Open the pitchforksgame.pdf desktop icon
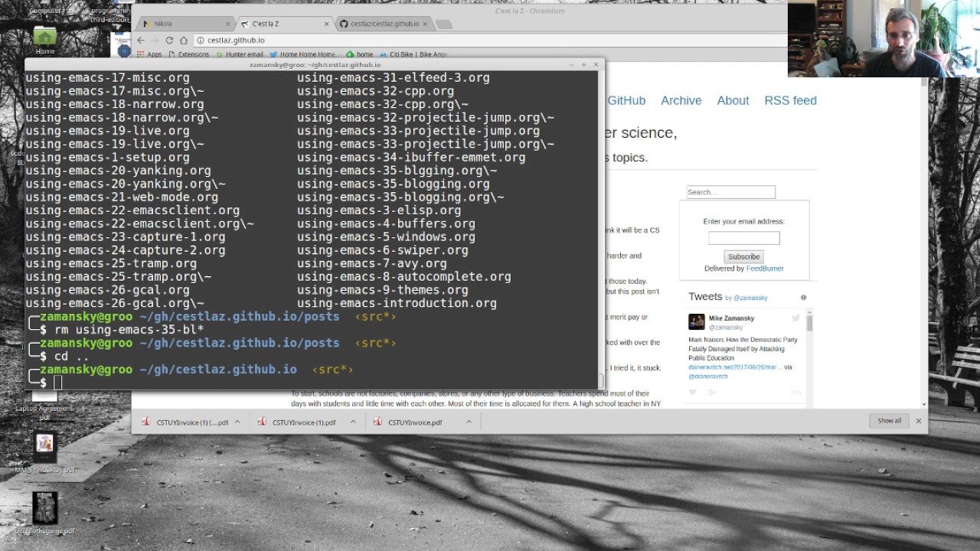 pyautogui.click(x=44, y=514)
